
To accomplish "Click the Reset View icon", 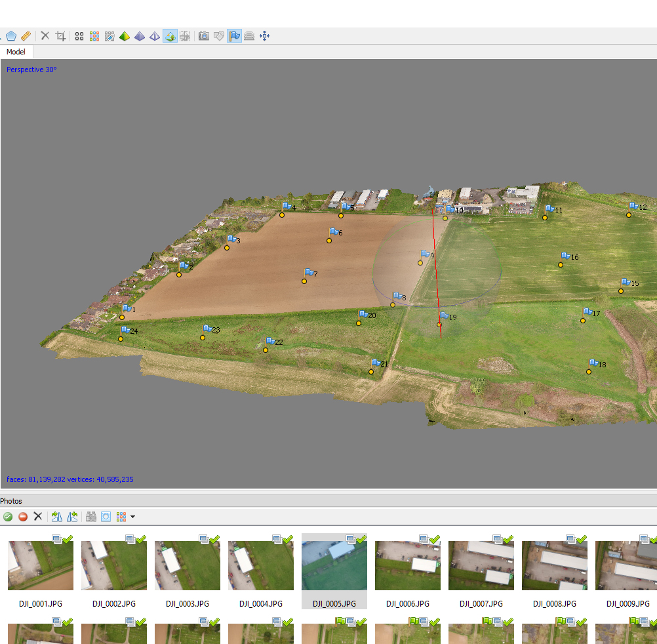I will [x=264, y=36].
